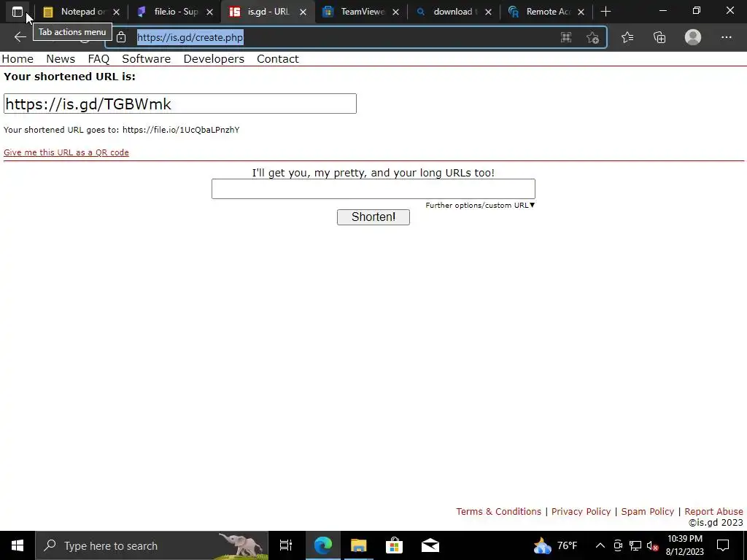Expand Further options/custom URL
Screen dimensions: 747x560
click(x=480, y=205)
